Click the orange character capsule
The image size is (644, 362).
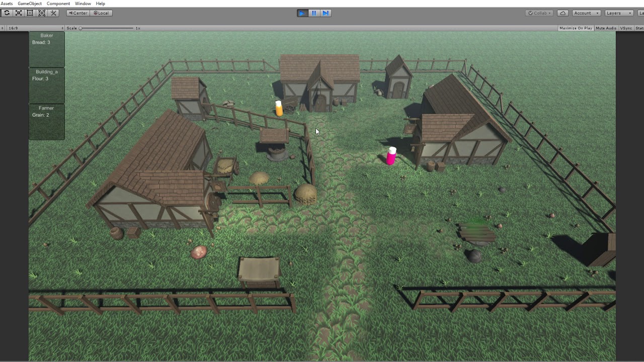click(279, 108)
